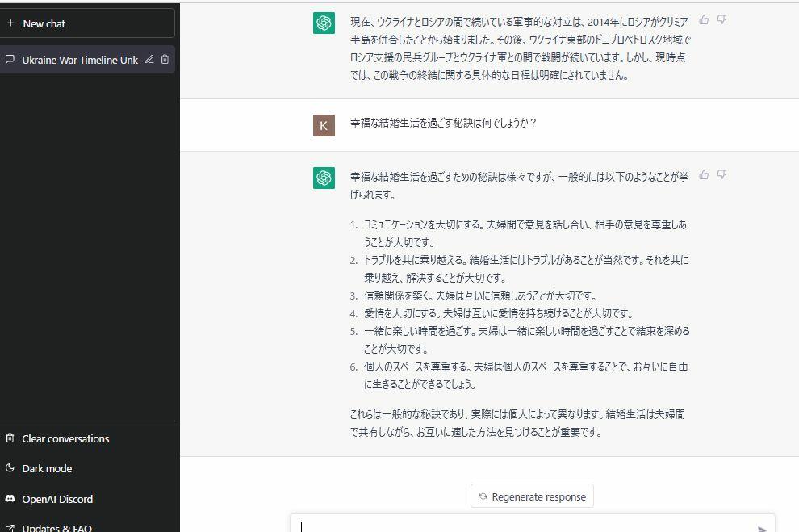Thumbs up the marriage advice response

click(704, 174)
